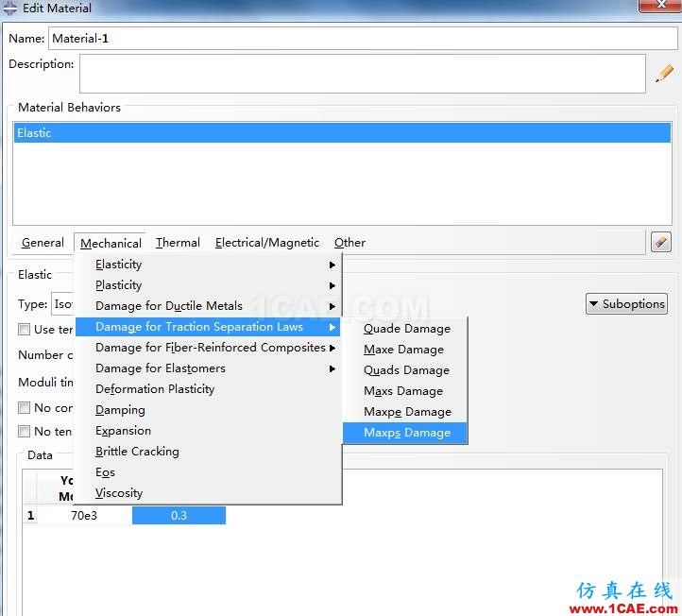Click the description edit pencil icon
Screen dimensions: 682x616
665,73
